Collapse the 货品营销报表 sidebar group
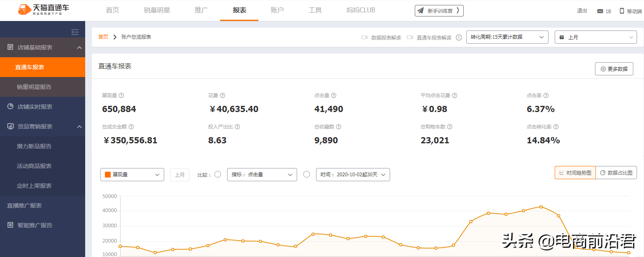Viewport: 644px width, 257px height. [x=79, y=127]
